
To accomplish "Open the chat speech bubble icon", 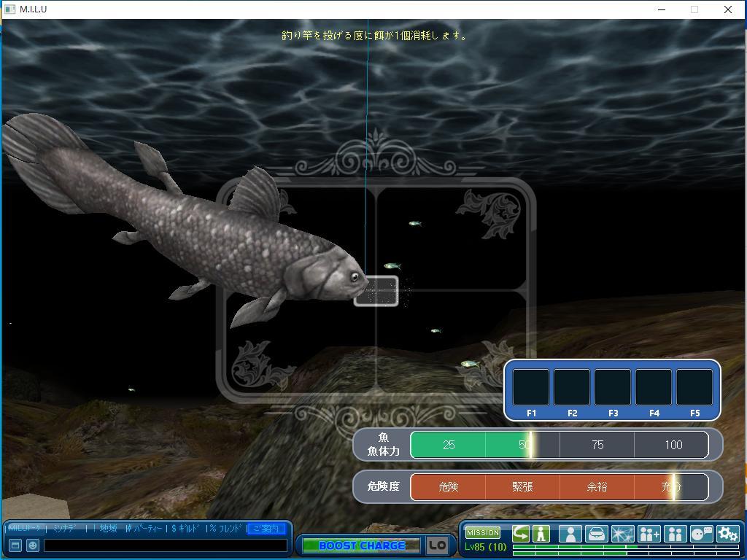I will 701,534.
